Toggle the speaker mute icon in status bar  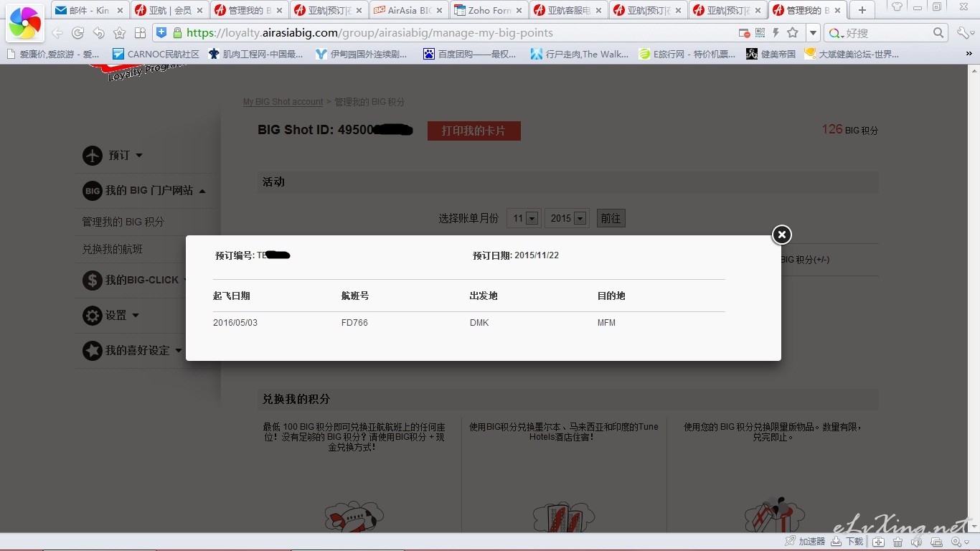tap(916, 542)
